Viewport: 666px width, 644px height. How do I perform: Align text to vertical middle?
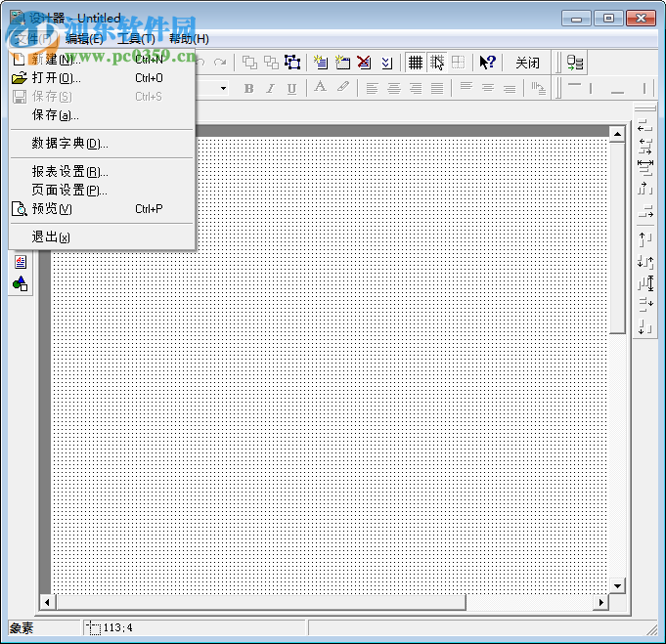[488, 88]
